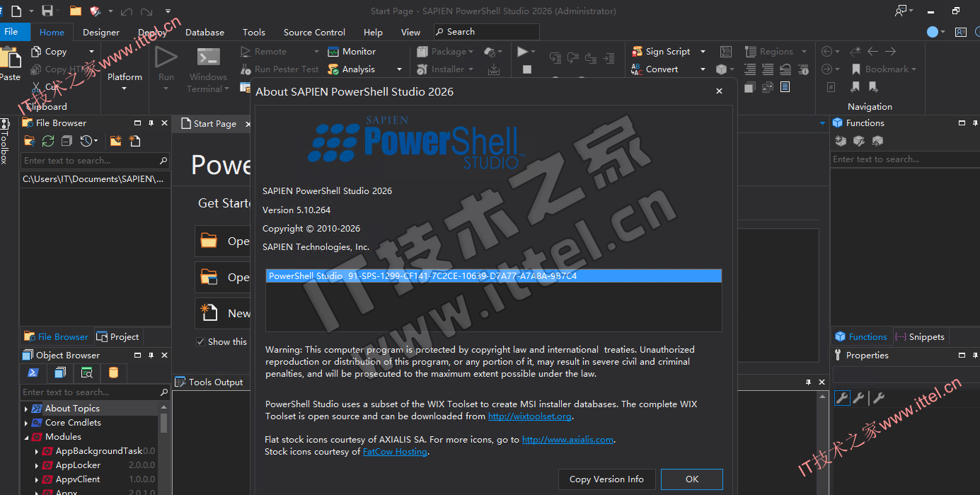This screenshot has width=980, height=495.
Task: Select the PowerShell icon in Object Browser
Action: [33, 372]
